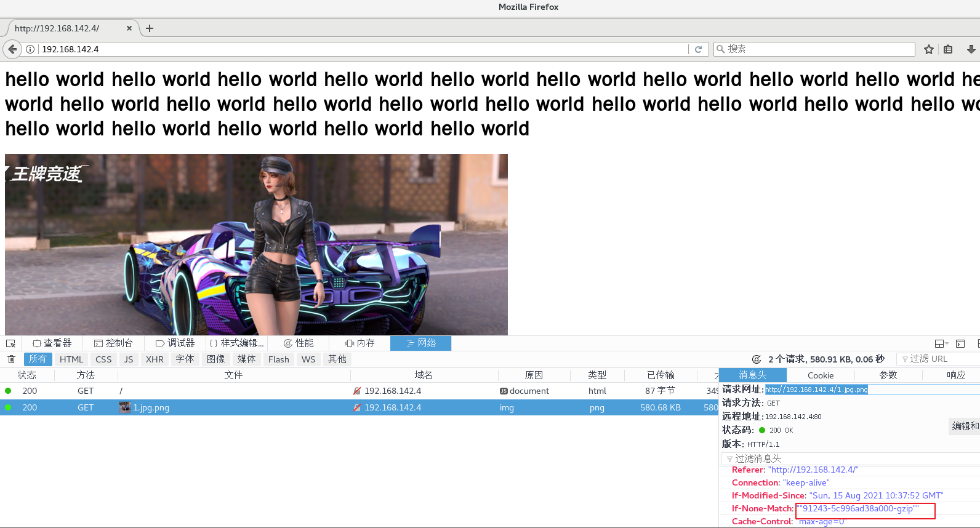The width and height of the screenshot is (980, 528).
Task: Toggle the JS request filter
Action: [129, 359]
